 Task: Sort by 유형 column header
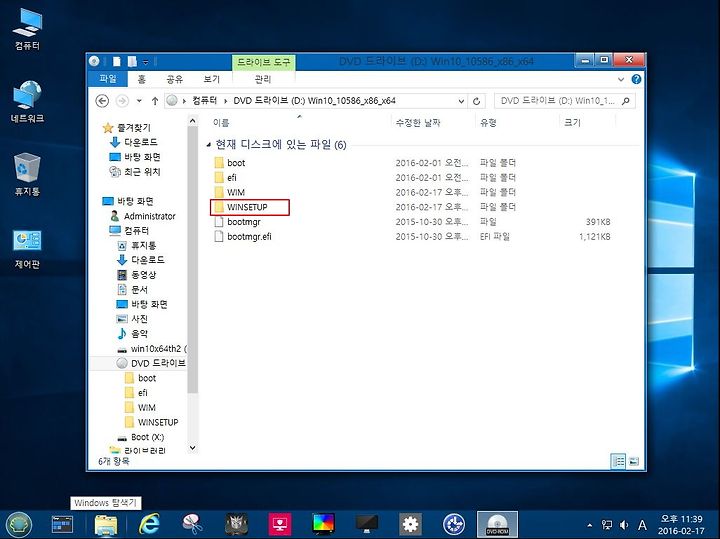[x=488, y=123]
